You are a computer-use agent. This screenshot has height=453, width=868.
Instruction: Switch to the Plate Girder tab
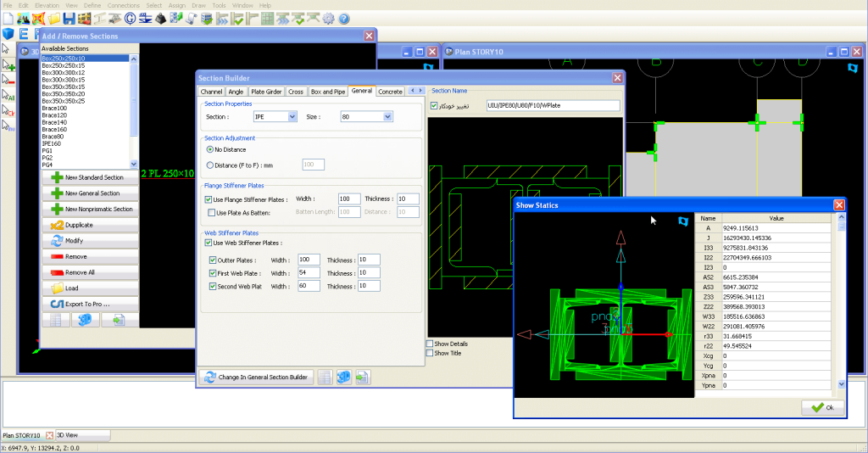pyautogui.click(x=265, y=91)
